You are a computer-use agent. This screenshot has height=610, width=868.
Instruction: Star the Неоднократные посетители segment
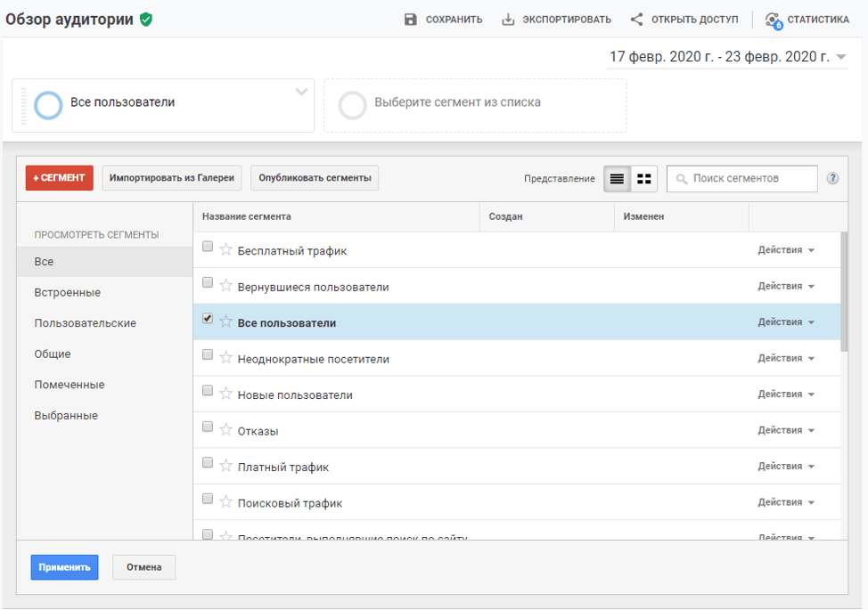[225, 358]
